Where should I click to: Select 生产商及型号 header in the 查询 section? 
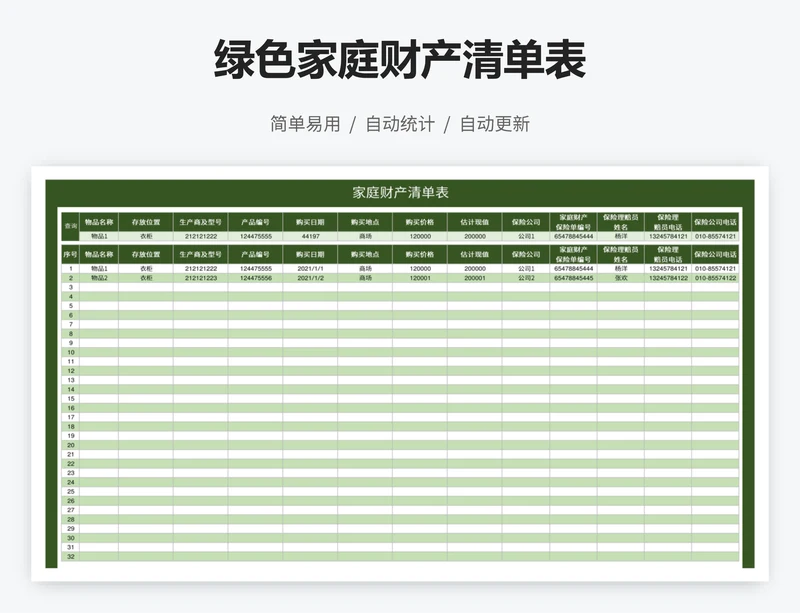tap(201, 222)
